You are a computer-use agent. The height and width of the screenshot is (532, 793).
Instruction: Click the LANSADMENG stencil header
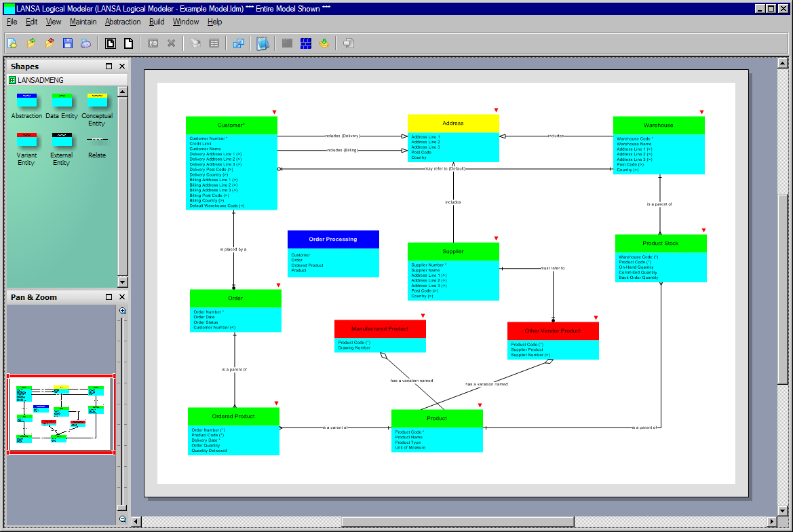(66, 80)
